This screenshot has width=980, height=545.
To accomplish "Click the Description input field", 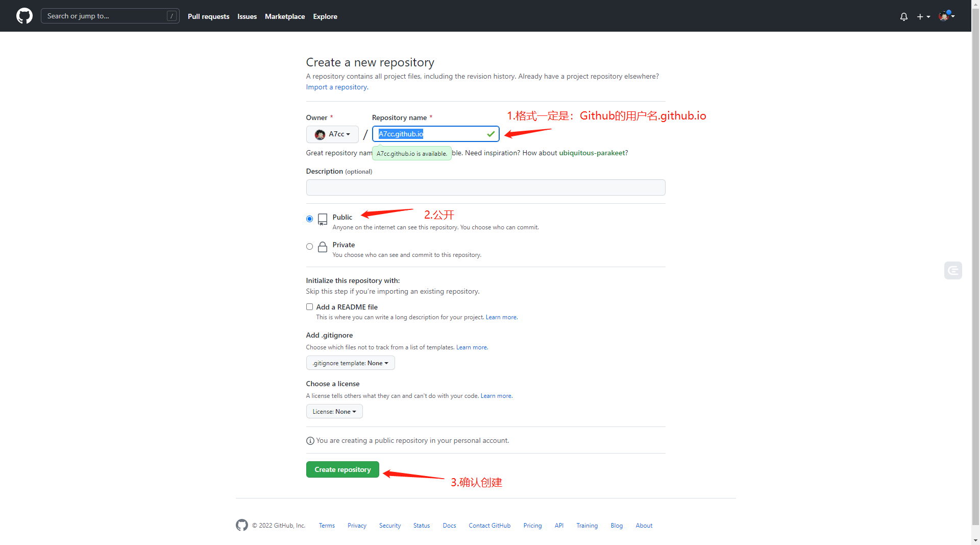I will [485, 187].
